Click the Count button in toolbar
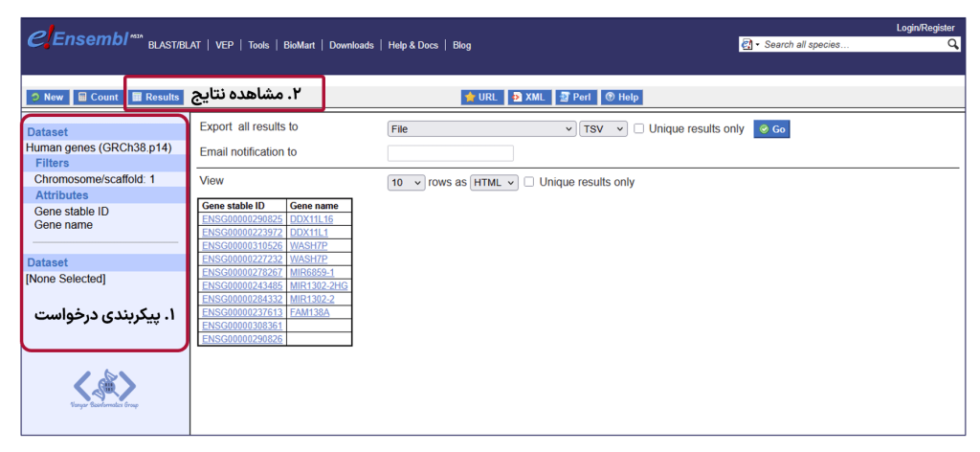The image size is (980, 452). coord(99,97)
